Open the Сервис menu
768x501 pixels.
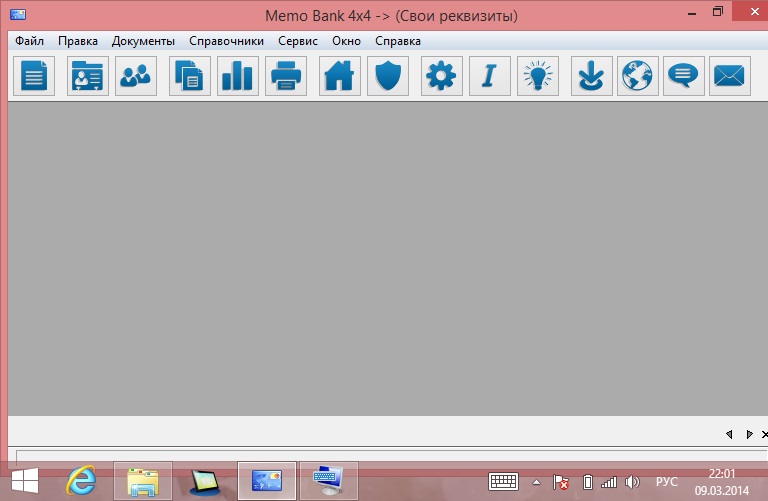pyautogui.click(x=298, y=41)
